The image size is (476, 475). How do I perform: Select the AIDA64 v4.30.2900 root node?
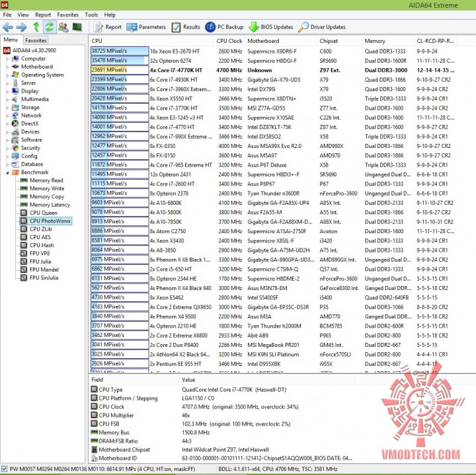(x=34, y=50)
